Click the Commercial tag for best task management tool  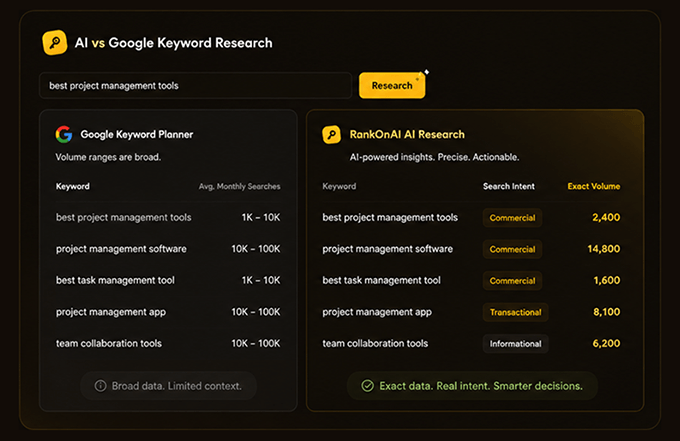512,281
